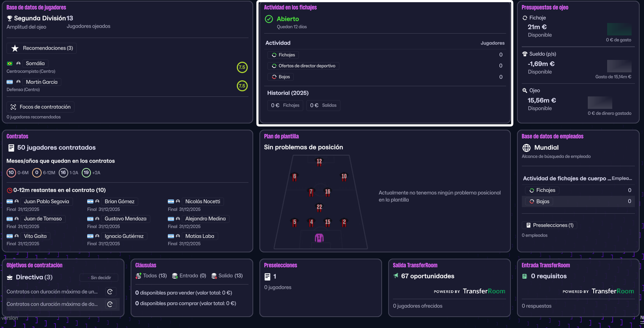Open Recomendaciones (3) button
This screenshot has width=644, height=328.
(x=42, y=48)
